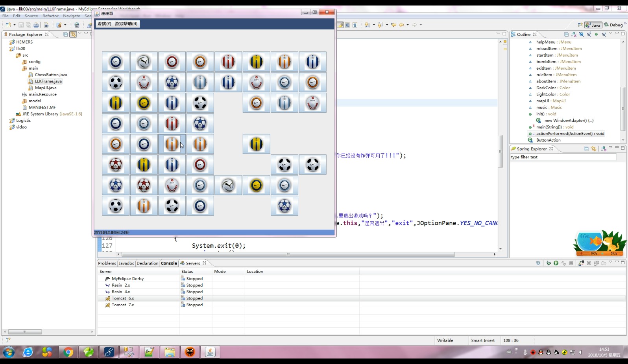628x364 pixels.
Task: Click the Spring Explorer filter text field
Action: [563, 157]
